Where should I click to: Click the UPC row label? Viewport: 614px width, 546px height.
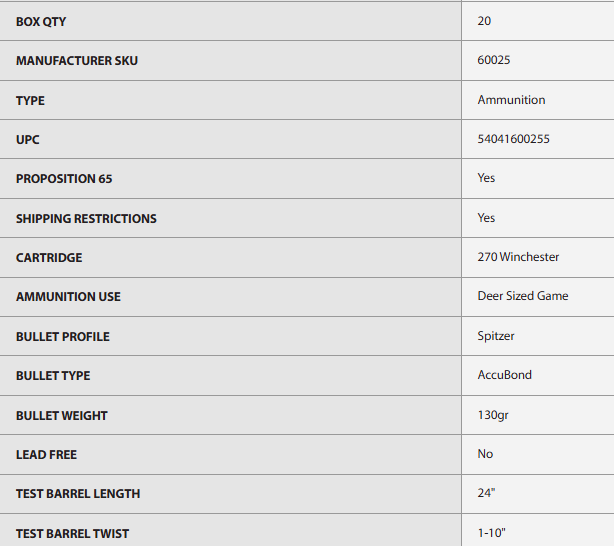(28, 140)
